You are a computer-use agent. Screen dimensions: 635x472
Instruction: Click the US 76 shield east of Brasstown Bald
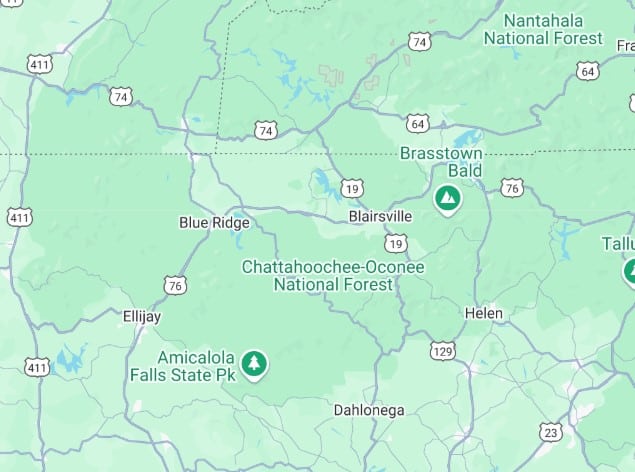pyautogui.click(x=512, y=188)
